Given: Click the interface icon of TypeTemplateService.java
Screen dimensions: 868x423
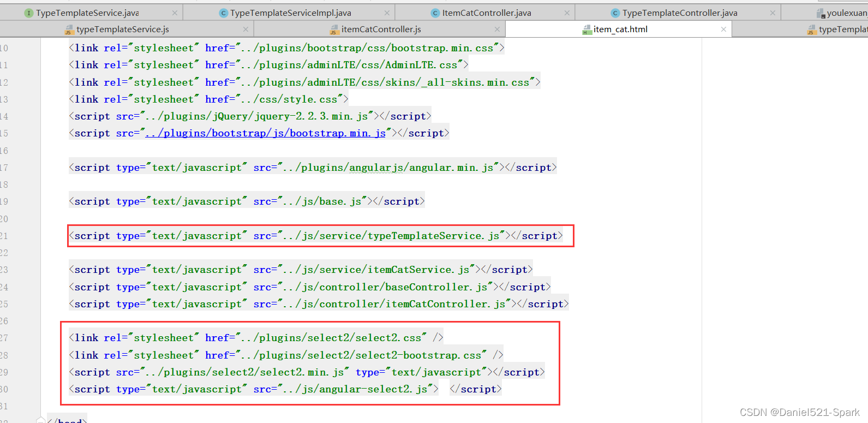Looking at the screenshot, I should coord(29,13).
